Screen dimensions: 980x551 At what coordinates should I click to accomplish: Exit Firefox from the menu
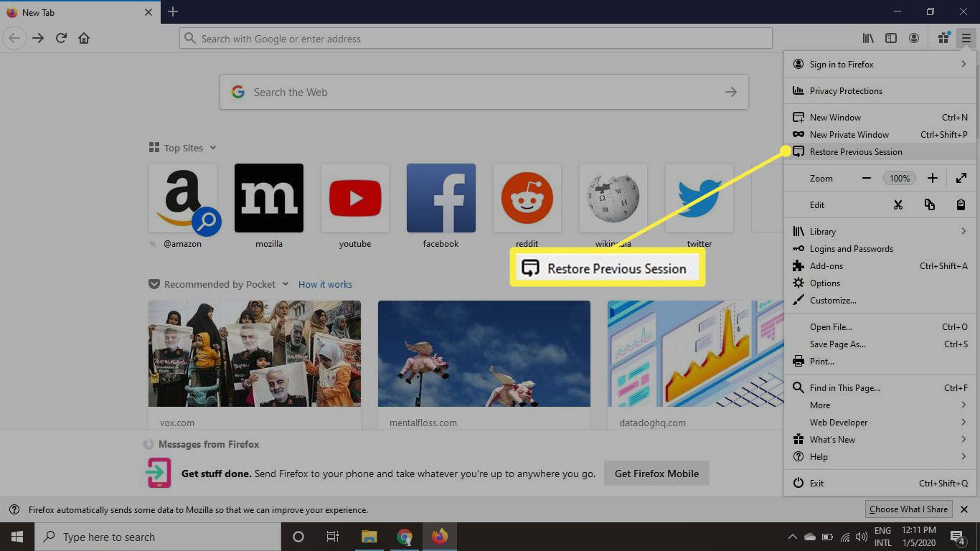(880, 483)
